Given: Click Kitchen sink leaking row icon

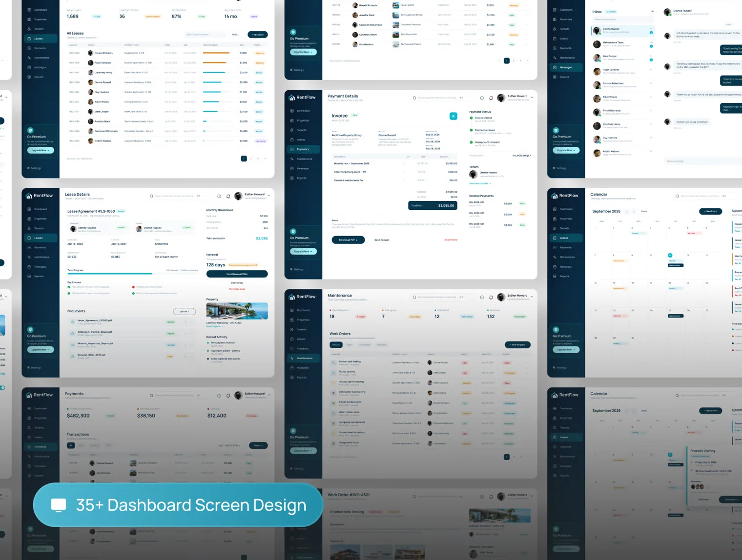Looking at the screenshot, I should tap(334, 363).
